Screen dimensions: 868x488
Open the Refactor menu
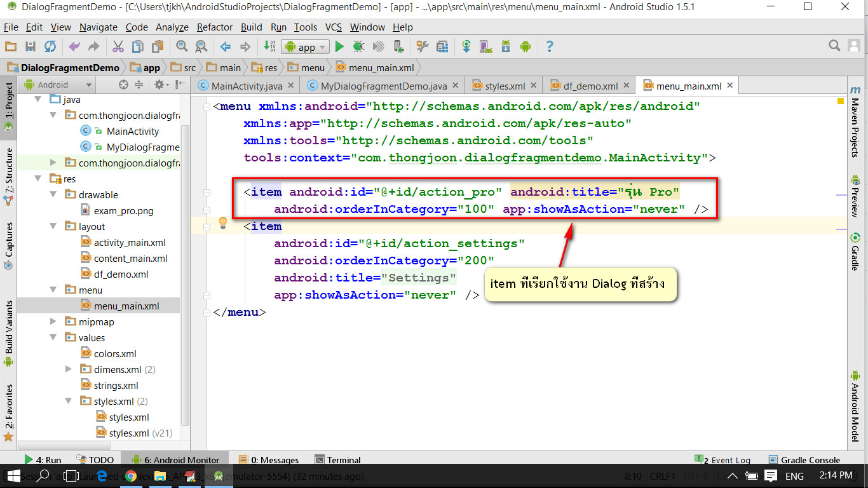(x=214, y=27)
